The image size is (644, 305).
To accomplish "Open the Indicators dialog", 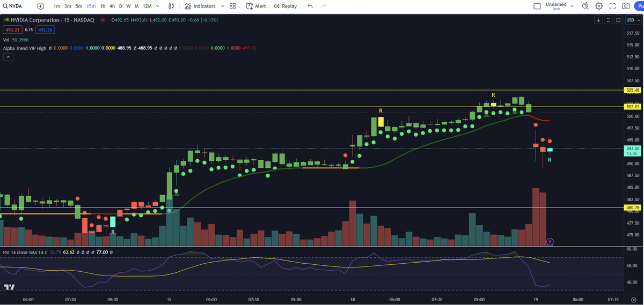I will pos(200,6).
